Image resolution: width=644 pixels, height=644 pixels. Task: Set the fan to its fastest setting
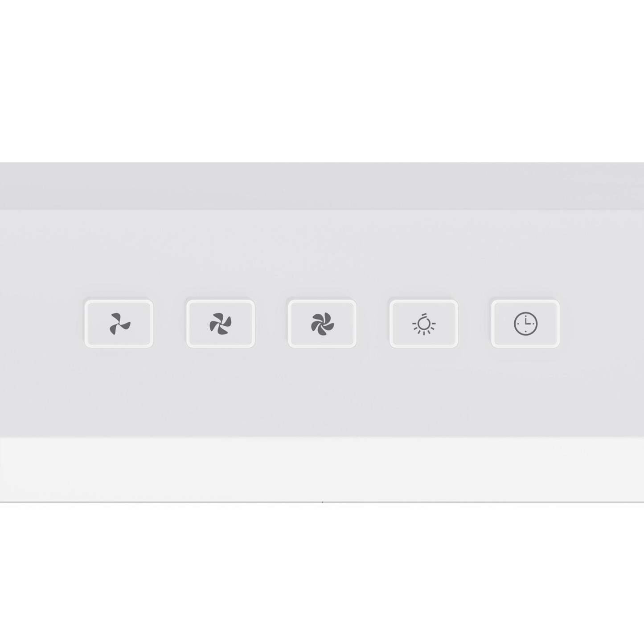pyautogui.click(x=322, y=324)
